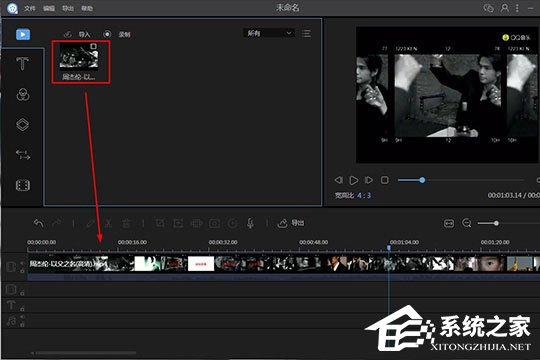Click the 00:00:48.00 mark on the timeline ruler
The image size is (540, 360).
(314, 242)
